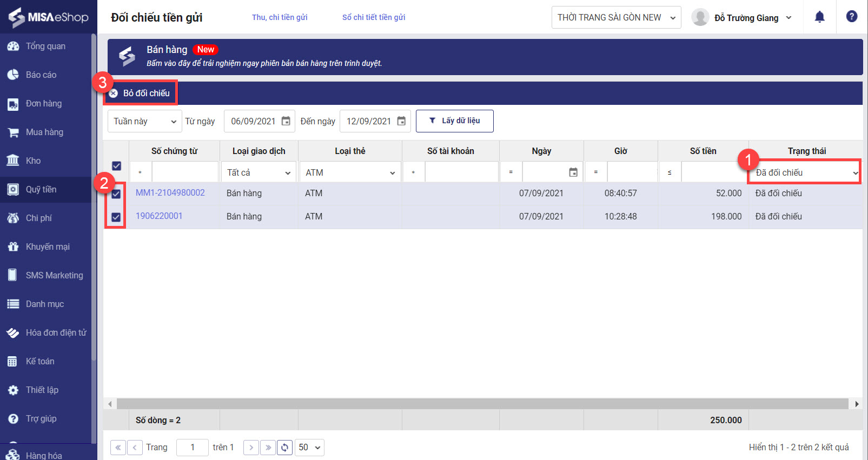Click horizontal scrollbar of the table

pos(482,404)
